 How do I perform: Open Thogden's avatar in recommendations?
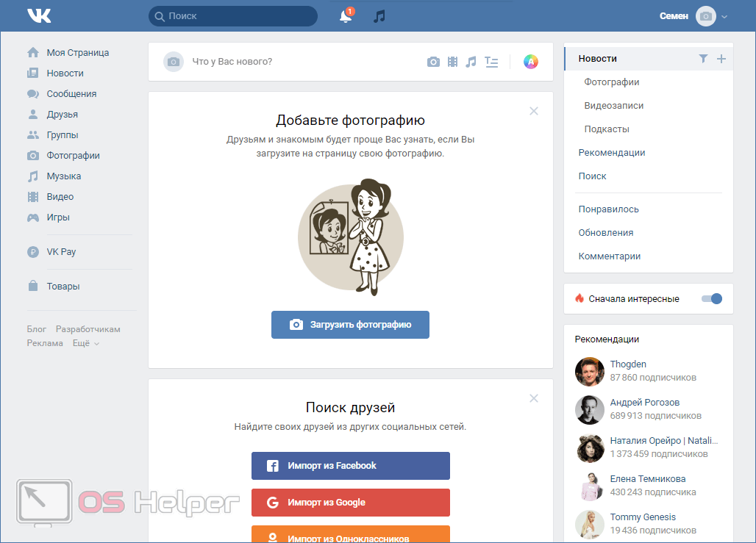point(589,371)
